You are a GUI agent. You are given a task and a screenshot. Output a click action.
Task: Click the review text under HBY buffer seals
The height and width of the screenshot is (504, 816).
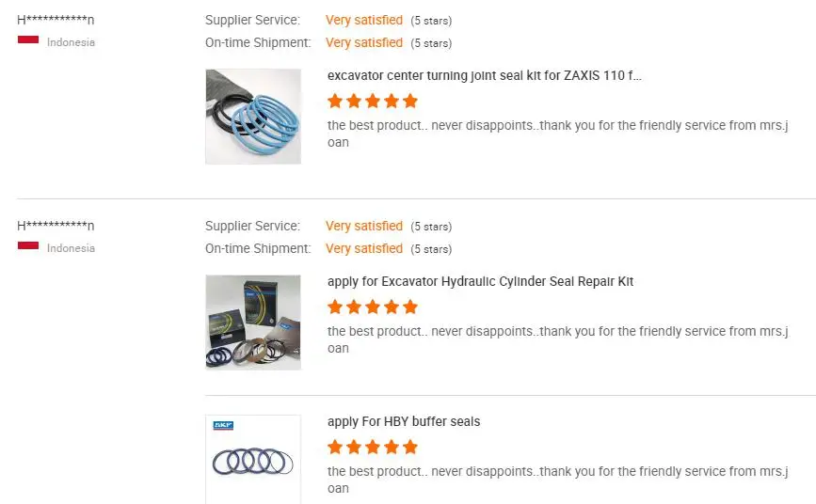coord(557,480)
